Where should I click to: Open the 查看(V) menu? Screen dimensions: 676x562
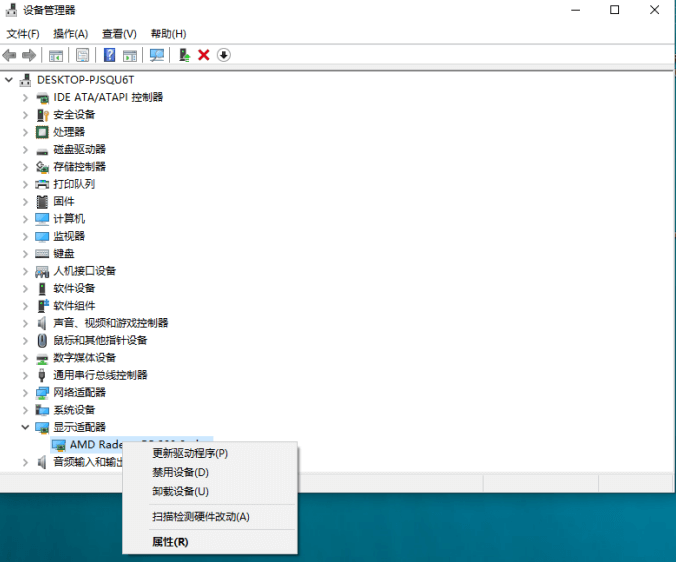(119, 34)
